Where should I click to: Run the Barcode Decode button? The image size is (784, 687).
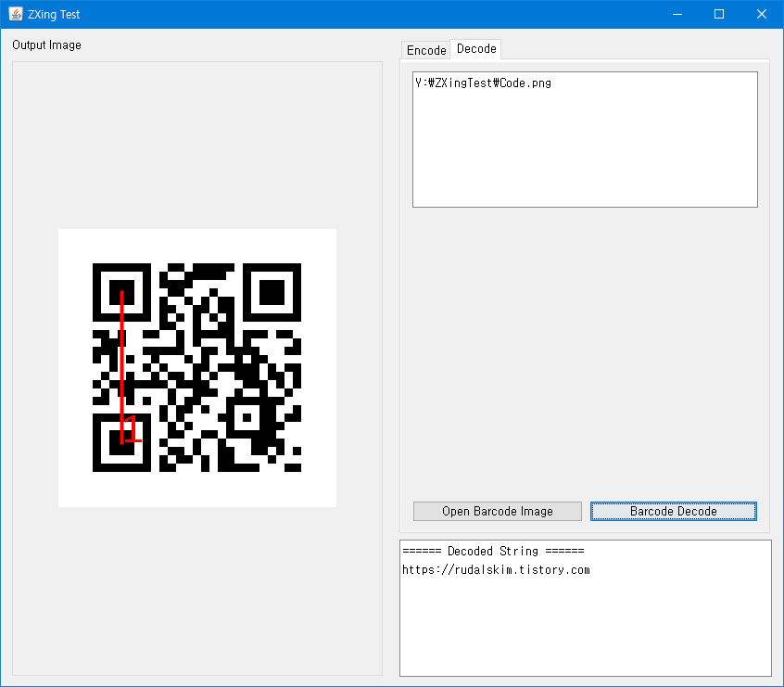[673, 511]
